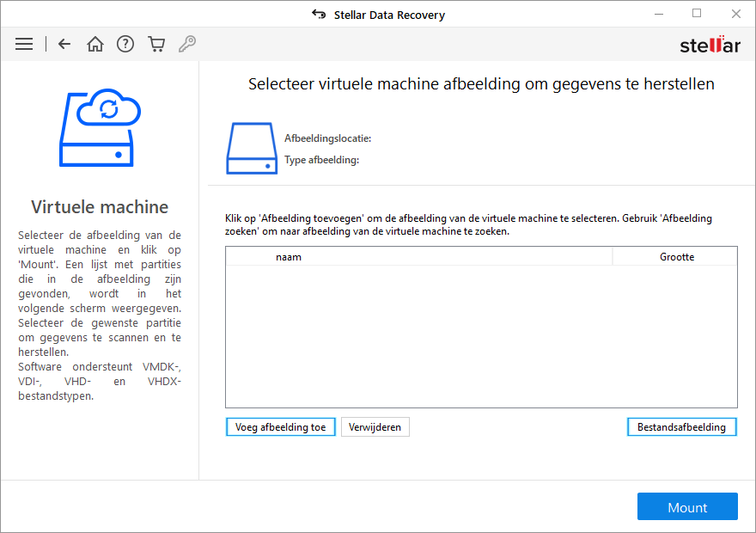The image size is (756, 533).
Task: Open the shopping cart to buy
Action: (156, 44)
